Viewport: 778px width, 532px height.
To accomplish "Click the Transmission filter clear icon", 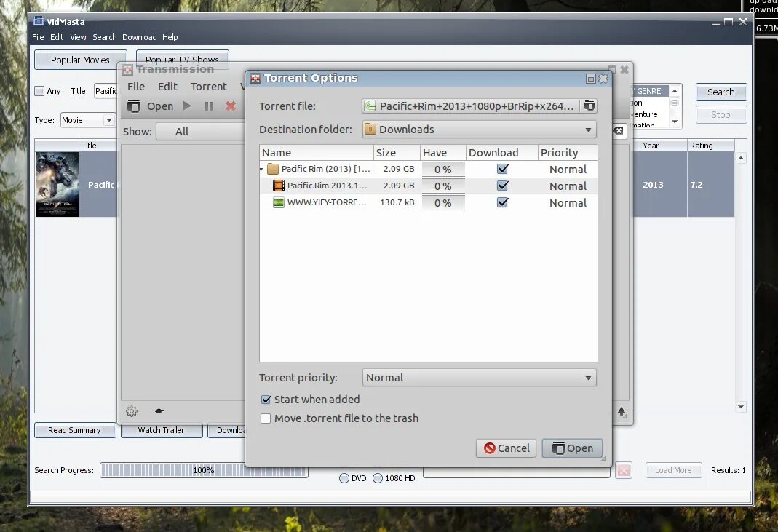I will point(618,130).
